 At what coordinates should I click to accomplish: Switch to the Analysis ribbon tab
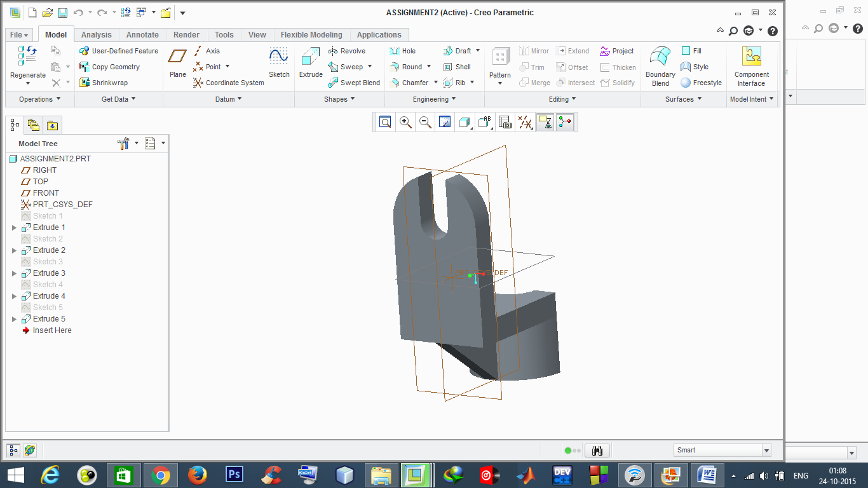(96, 35)
